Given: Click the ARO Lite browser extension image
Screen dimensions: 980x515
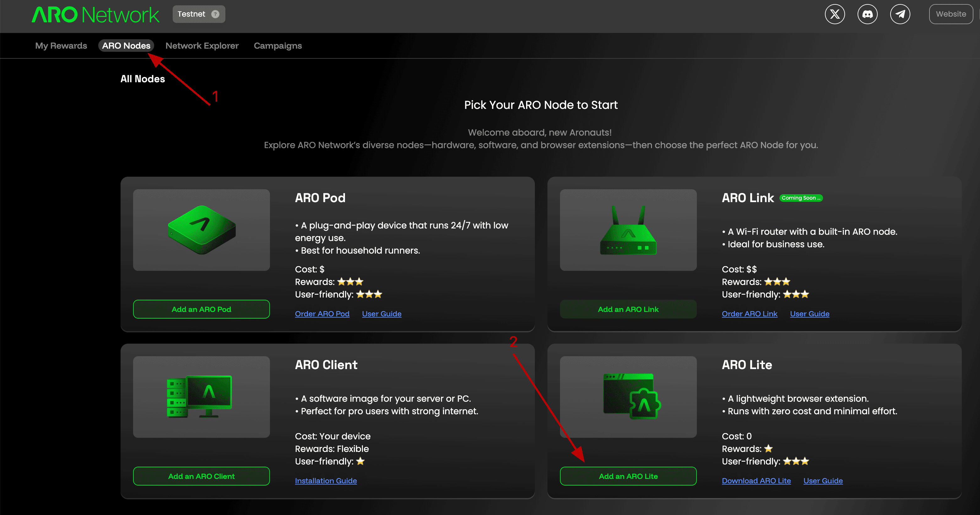Looking at the screenshot, I should point(628,397).
